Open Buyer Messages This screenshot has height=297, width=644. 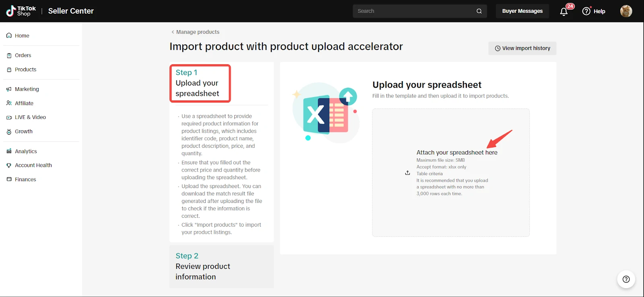(x=522, y=11)
